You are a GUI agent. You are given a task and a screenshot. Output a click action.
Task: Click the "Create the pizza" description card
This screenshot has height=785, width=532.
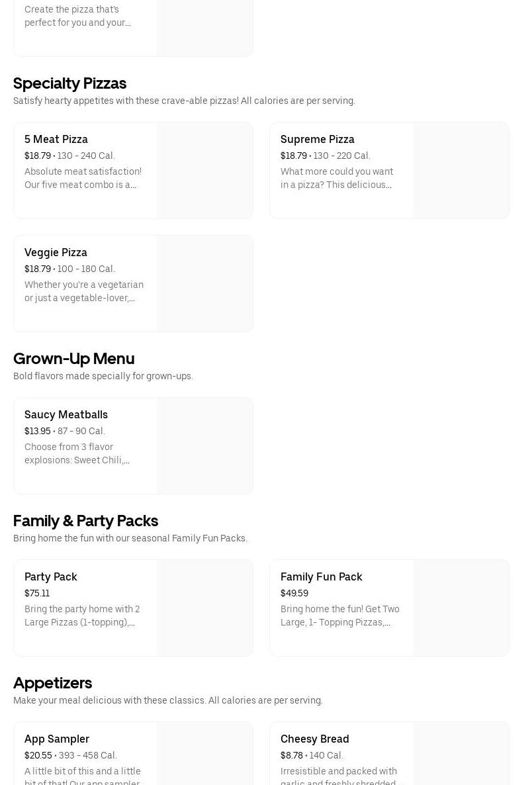click(77, 17)
